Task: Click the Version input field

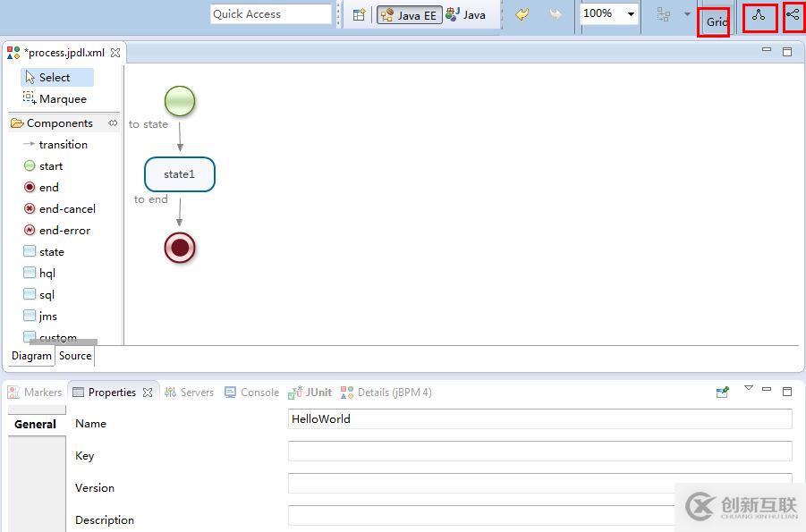Action: (539, 483)
